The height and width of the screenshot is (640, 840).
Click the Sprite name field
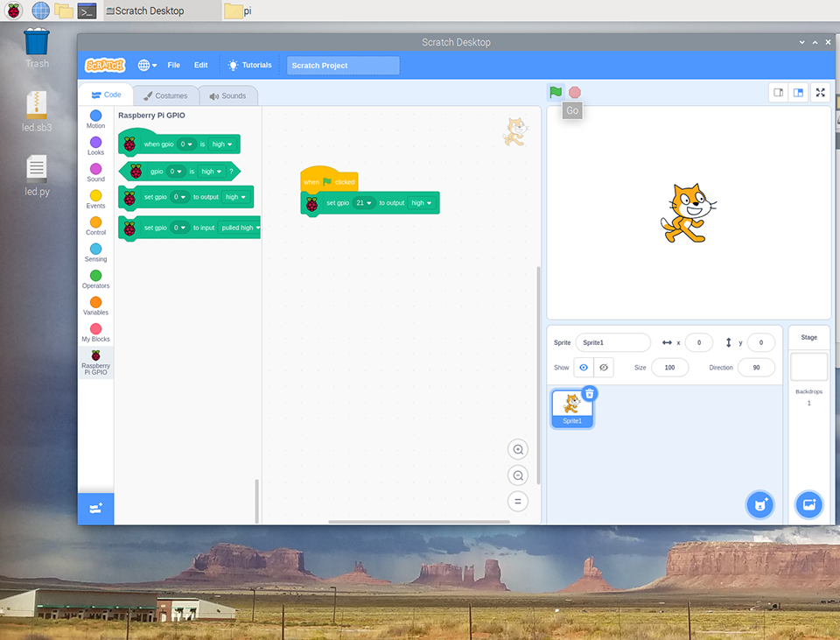pos(612,342)
